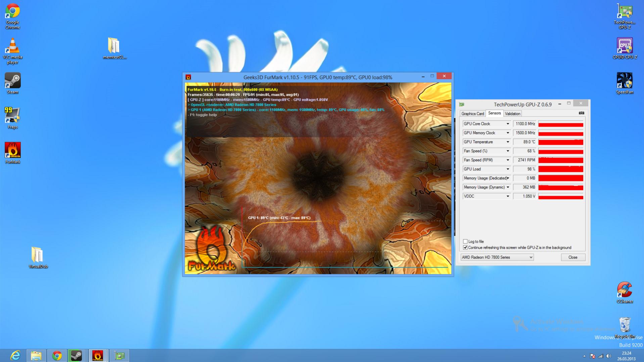This screenshot has height=362, width=644.
Task: Expand the Memory Usage (Dedicated) dropdown
Action: pos(508,178)
